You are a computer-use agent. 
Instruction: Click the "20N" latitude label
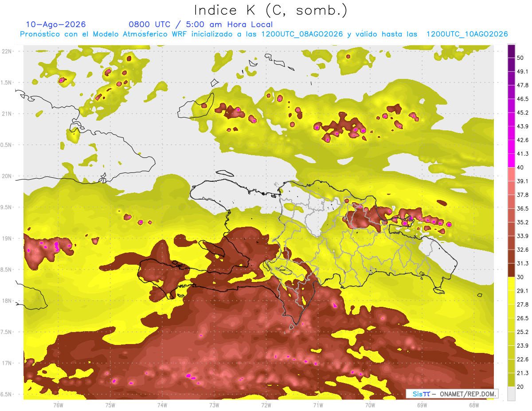pos(8,176)
